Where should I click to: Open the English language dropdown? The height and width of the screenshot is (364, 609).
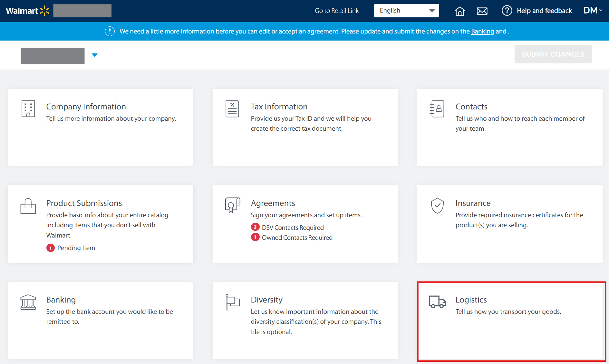pyautogui.click(x=406, y=11)
